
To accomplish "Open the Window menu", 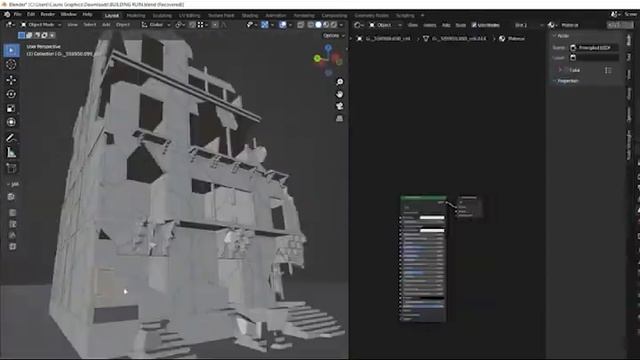I will [69, 15].
